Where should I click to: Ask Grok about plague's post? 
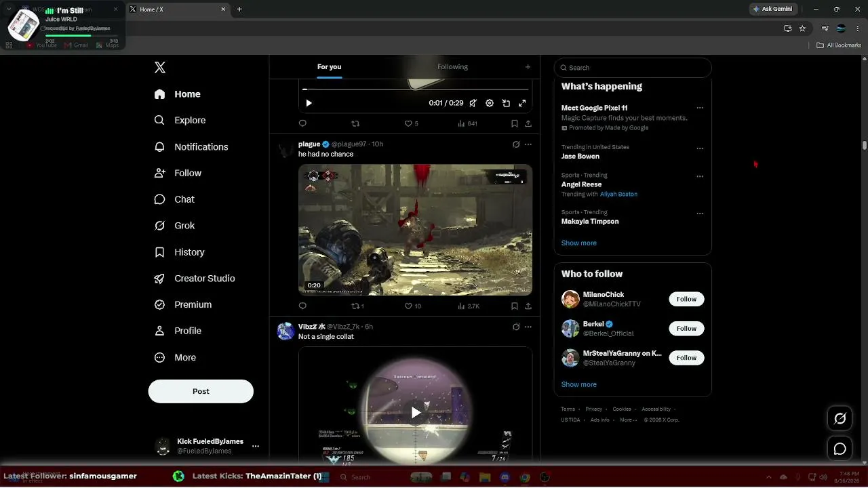tap(516, 144)
